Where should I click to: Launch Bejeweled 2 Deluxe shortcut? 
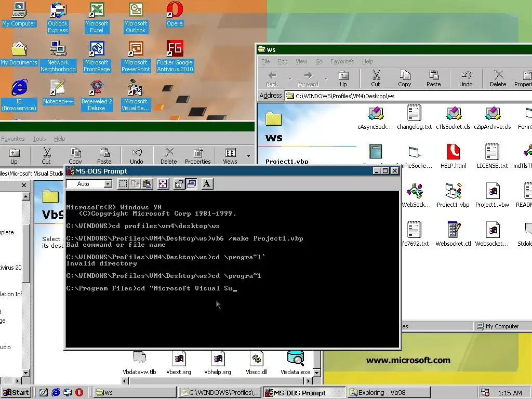pyautogui.click(x=97, y=96)
